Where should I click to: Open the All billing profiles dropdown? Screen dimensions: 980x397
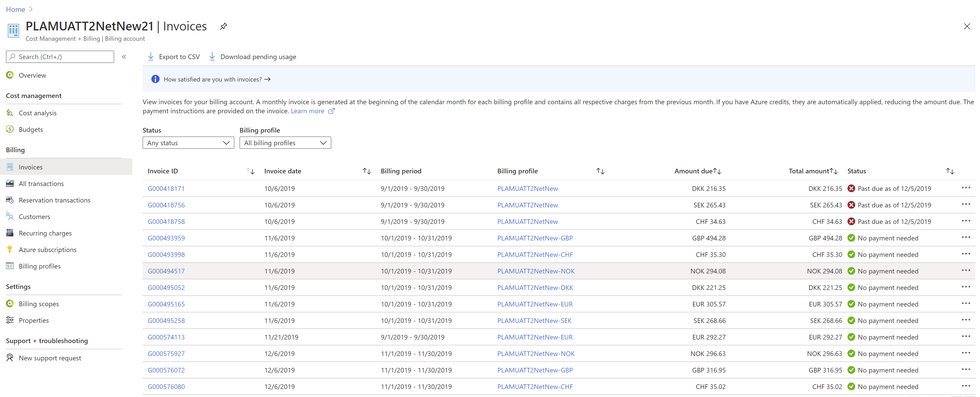(x=285, y=143)
